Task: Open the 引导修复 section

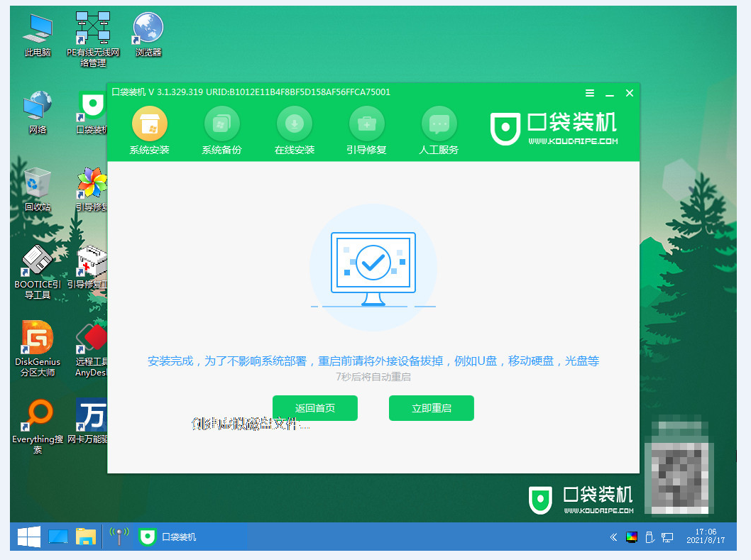Action: (x=366, y=130)
